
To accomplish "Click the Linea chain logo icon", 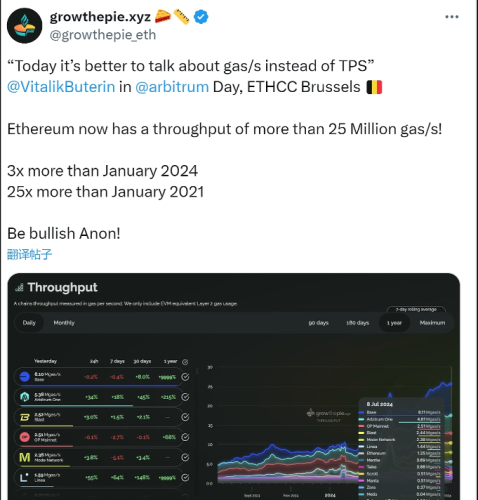I will pyautogui.click(x=24, y=478).
